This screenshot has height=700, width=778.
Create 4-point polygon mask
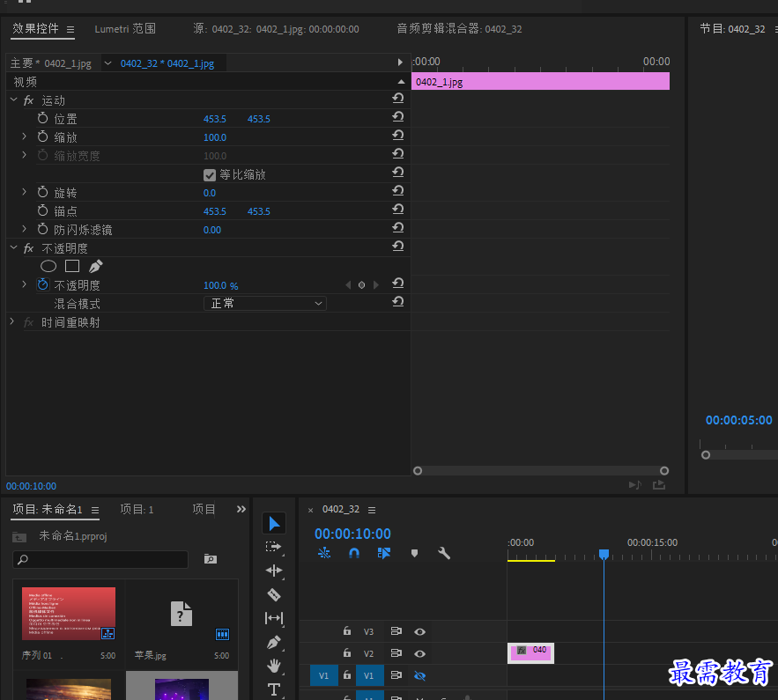(x=72, y=266)
